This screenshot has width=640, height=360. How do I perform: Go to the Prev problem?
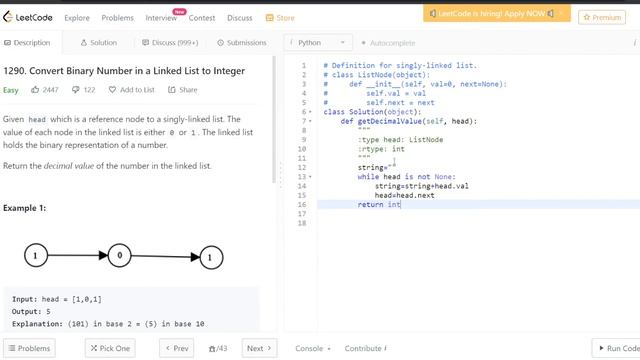click(x=177, y=348)
